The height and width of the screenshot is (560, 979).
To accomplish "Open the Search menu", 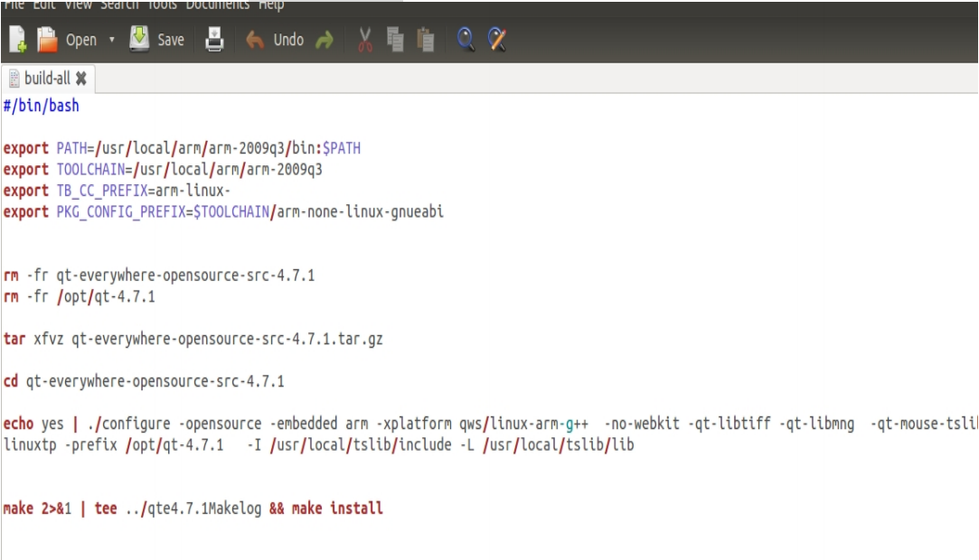I will (x=120, y=5).
